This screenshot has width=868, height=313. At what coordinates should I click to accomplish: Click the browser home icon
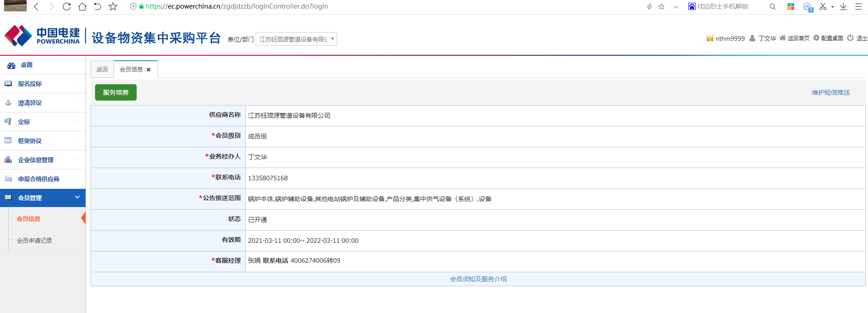82,6
